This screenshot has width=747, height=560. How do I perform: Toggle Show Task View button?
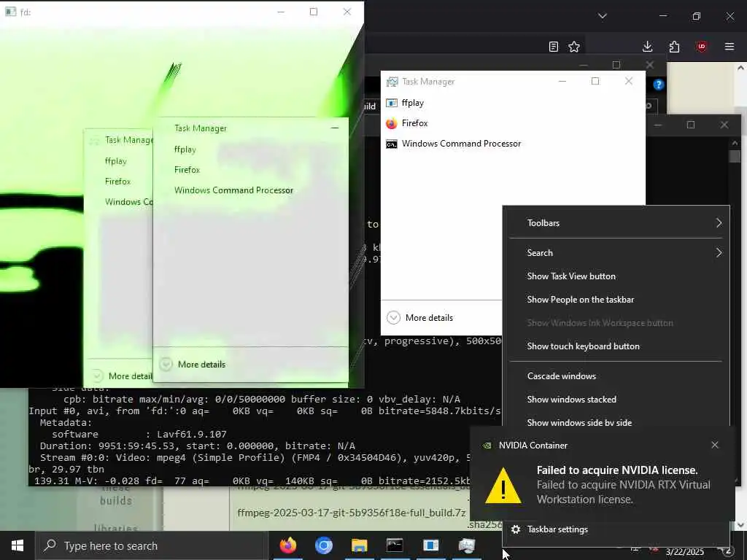coord(616,276)
